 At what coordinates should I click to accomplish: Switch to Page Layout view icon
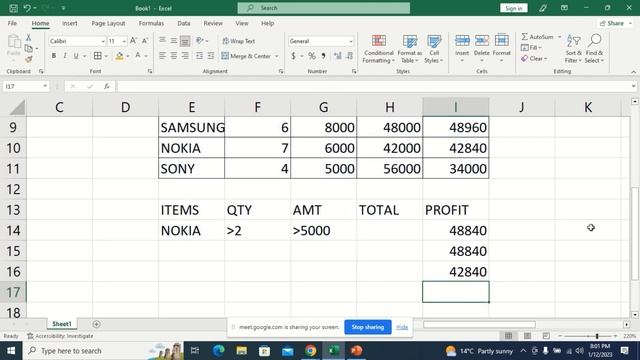(x=527, y=336)
